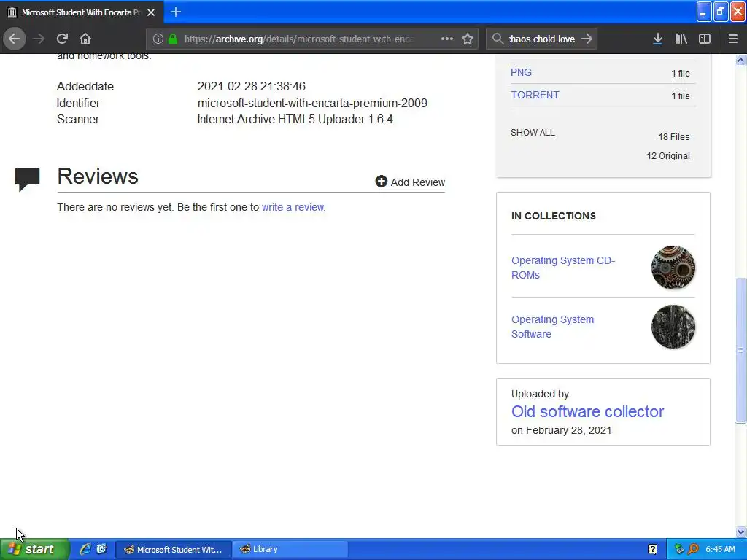Reload the current page
The image size is (747, 560).
click(x=62, y=39)
